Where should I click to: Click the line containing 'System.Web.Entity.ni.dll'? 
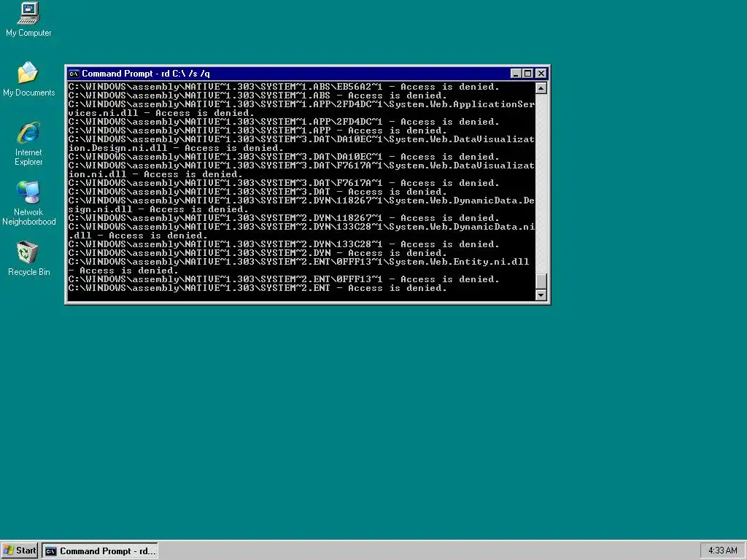[x=298, y=262]
